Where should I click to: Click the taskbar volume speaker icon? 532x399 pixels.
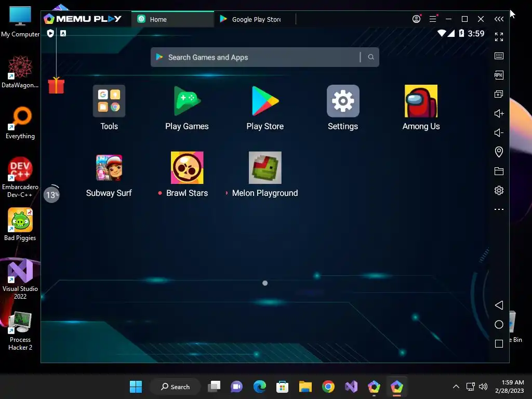[483, 387]
